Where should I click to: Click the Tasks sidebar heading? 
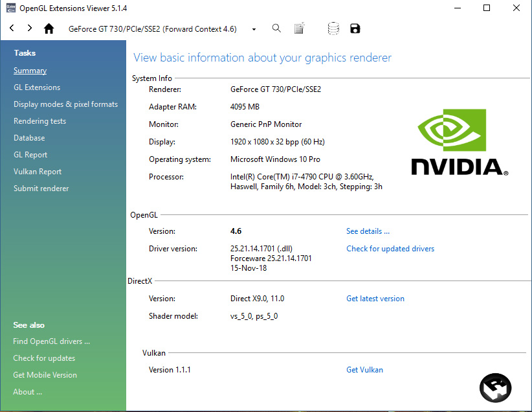[25, 53]
